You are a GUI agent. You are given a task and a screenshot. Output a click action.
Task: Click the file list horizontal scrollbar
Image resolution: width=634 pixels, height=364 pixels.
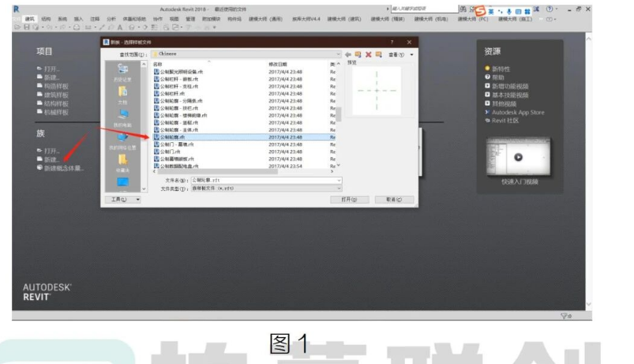(x=218, y=171)
